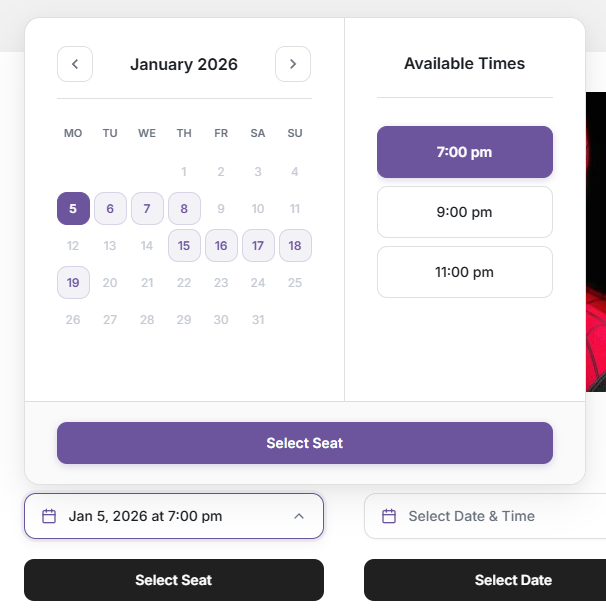Image resolution: width=606 pixels, height=615 pixels.
Task: Click January 16 date cell
Action: pos(221,246)
